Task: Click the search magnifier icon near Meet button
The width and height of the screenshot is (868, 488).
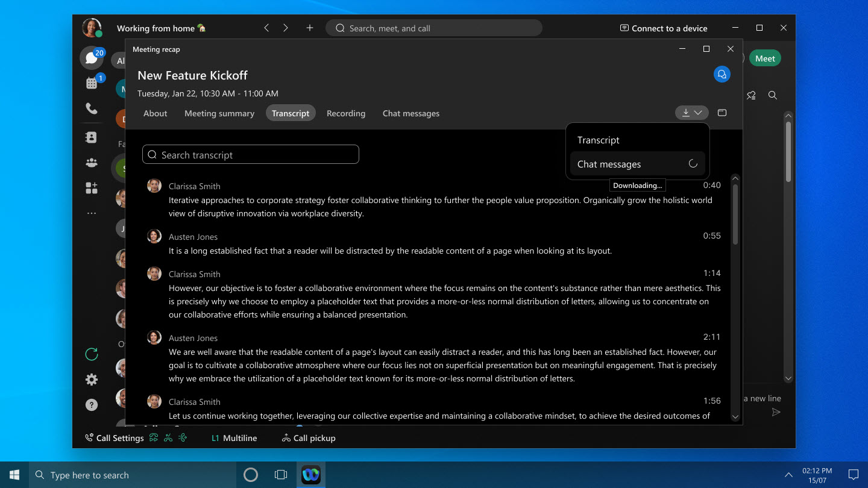Action: (773, 95)
